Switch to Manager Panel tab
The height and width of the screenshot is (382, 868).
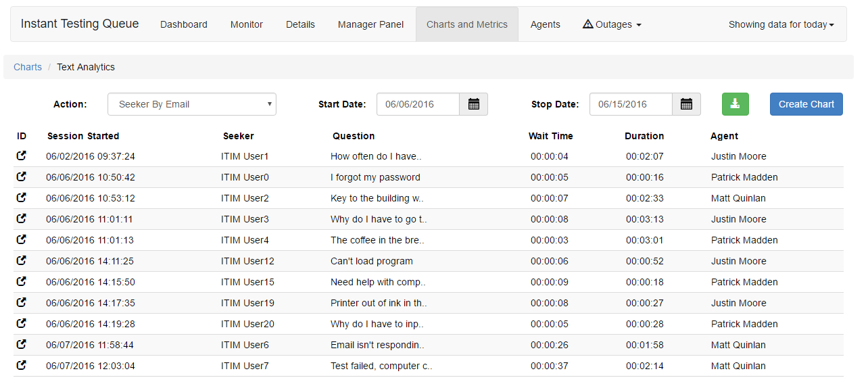pyautogui.click(x=370, y=24)
